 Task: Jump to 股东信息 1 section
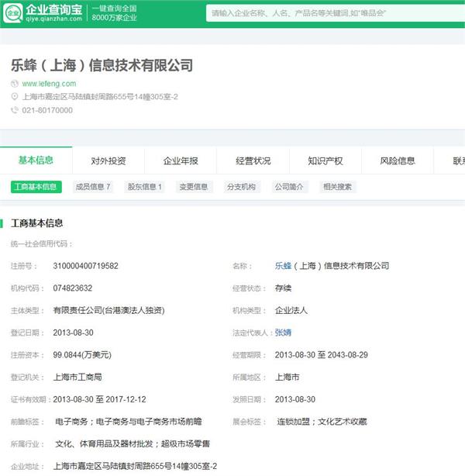[144, 187]
